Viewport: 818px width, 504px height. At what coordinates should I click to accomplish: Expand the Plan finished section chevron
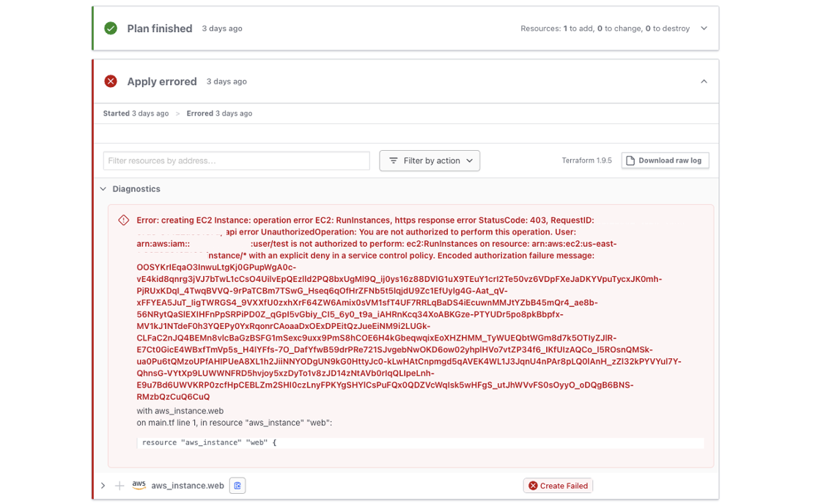[x=704, y=28]
